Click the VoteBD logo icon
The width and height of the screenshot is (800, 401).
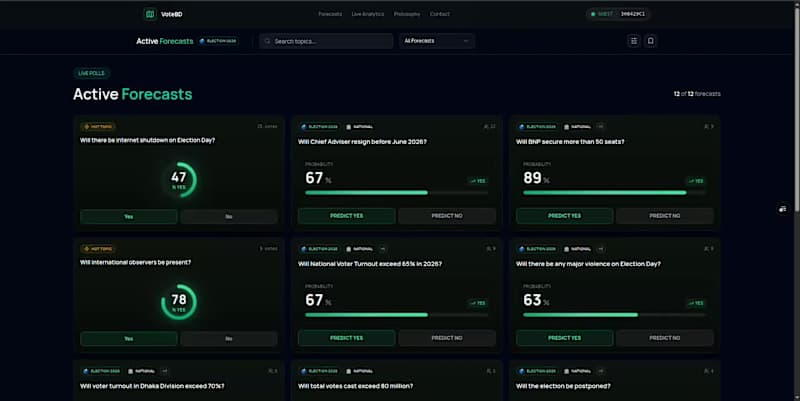point(149,14)
